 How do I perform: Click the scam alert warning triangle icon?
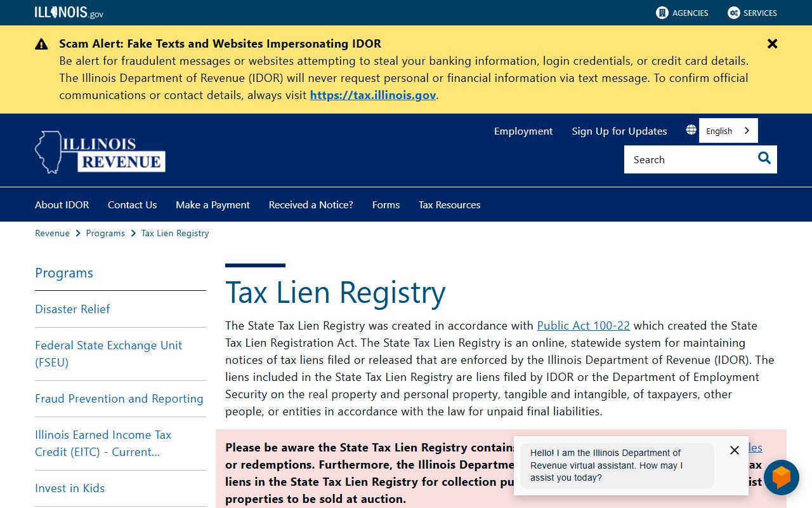pos(41,44)
